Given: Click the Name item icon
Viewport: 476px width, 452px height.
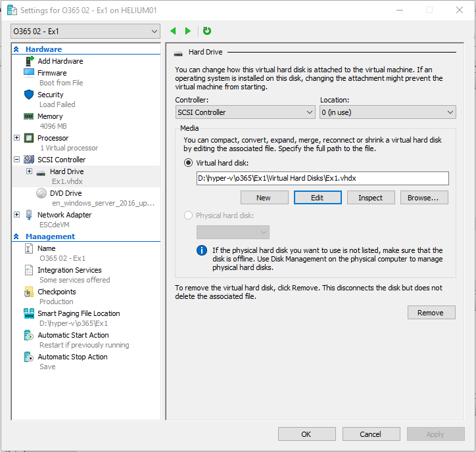Looking at the screenshot, I should (x=28, y=248).
